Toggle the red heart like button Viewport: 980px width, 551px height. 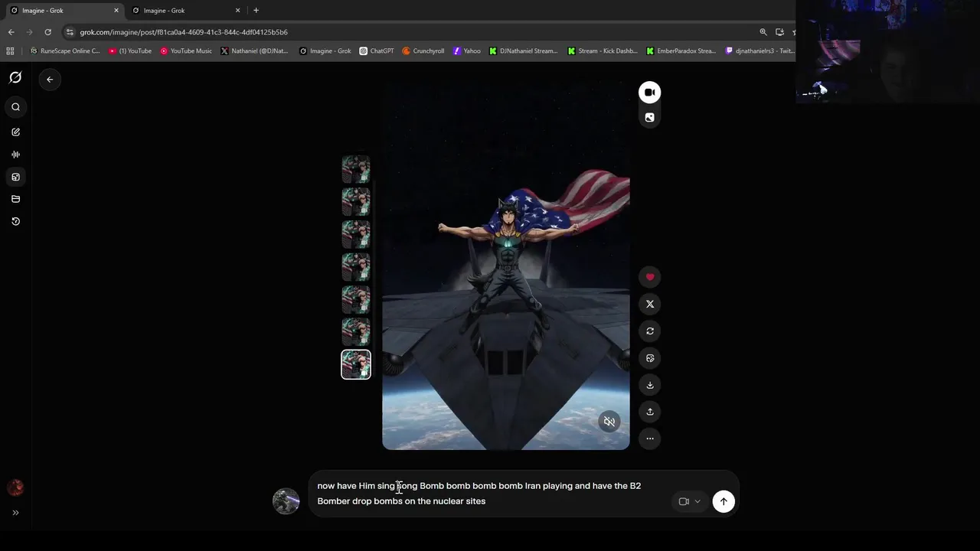click(x=650, y=277)
